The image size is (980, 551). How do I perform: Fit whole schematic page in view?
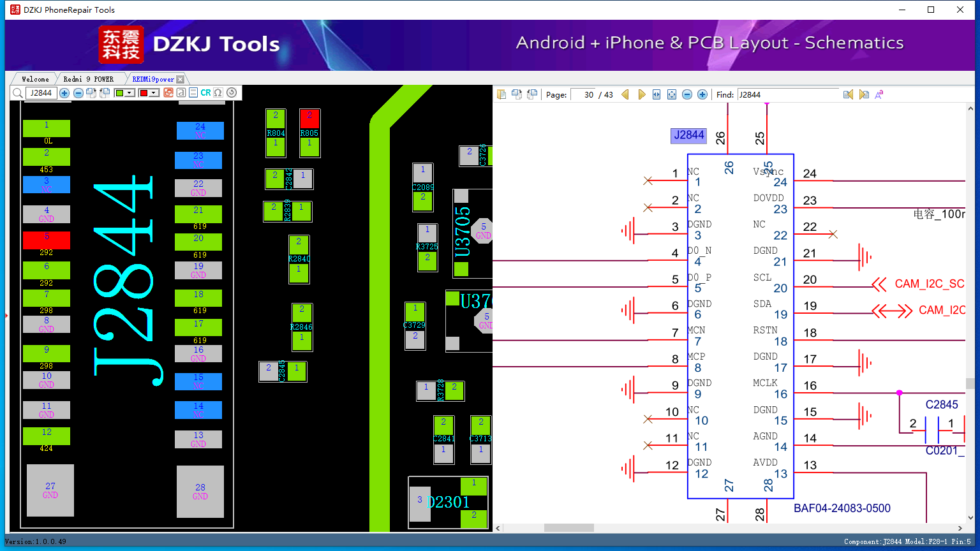point(672,94)
